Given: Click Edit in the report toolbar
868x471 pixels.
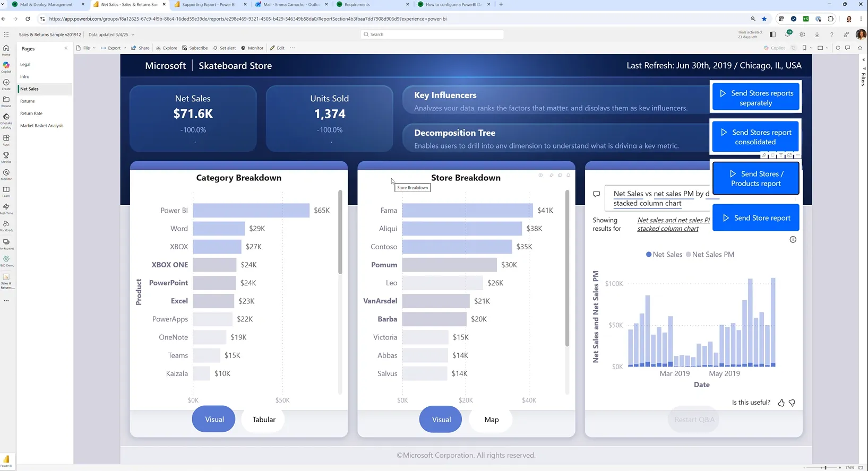Looking at the screenshot, I should [277, 48].
